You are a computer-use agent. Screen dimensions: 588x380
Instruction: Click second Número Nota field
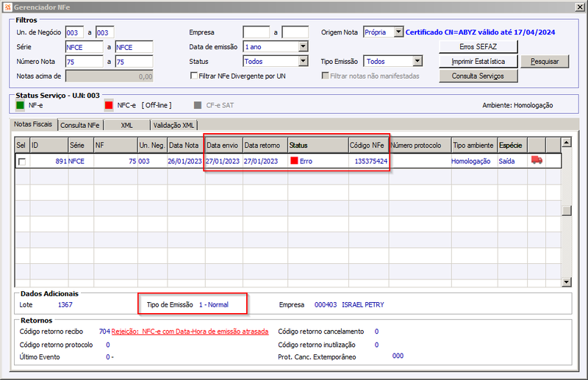[x=134, y=62]
